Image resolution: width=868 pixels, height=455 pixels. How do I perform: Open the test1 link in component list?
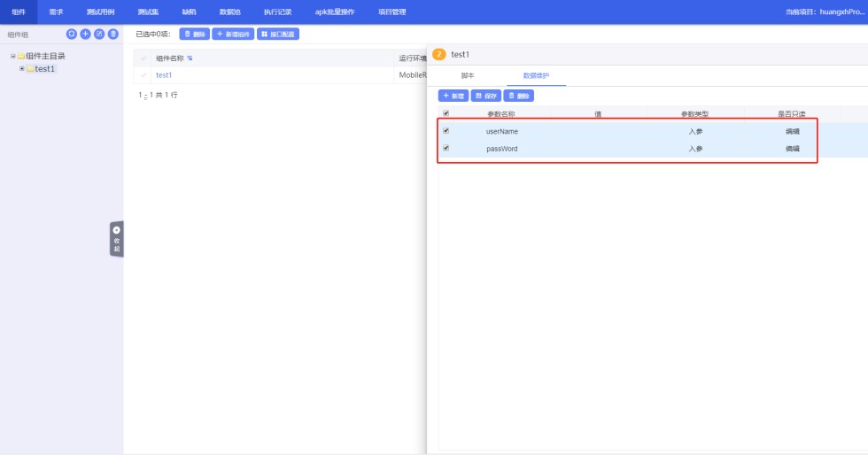pos(164,75)
